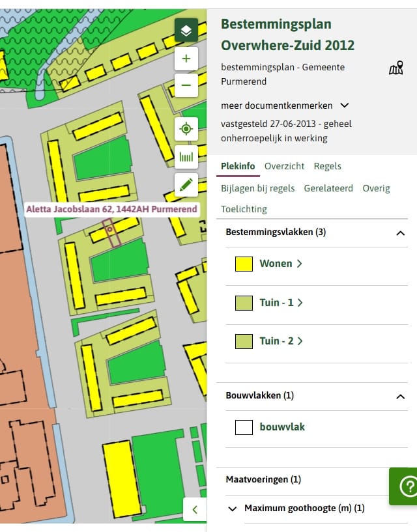Image resolution: width=417 pixels, height=532 pixels.
Task: Open the Toelichting tab
Action: click(x=244, y=209)
